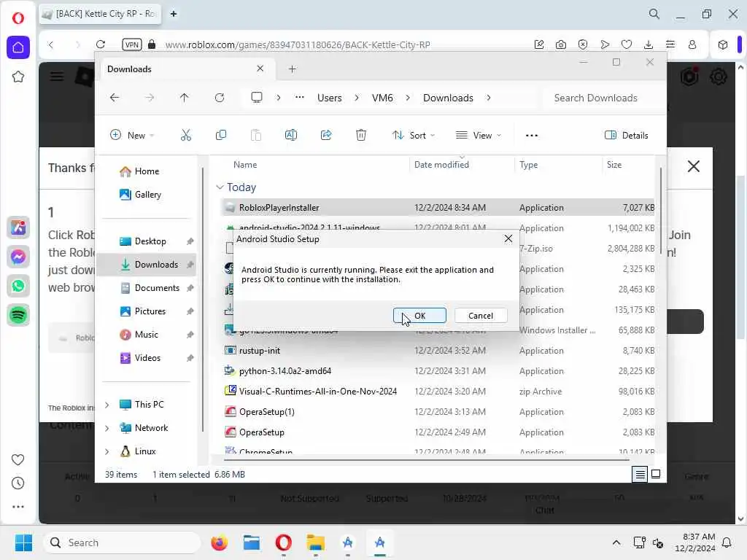This screenshot has height=560, width=747.
Task: Show hidden path segments via ellipsis breadcrumb
Action: pyautogui.click(x=299, y=98)
